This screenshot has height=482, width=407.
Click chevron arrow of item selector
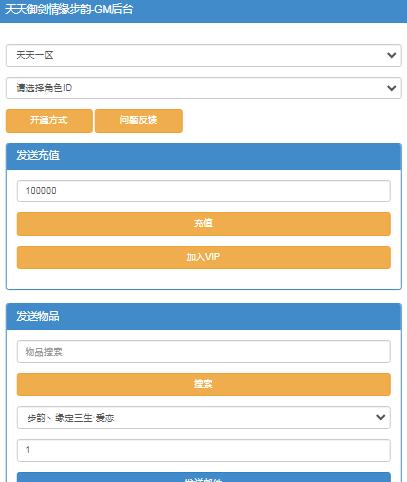(381, 417)
